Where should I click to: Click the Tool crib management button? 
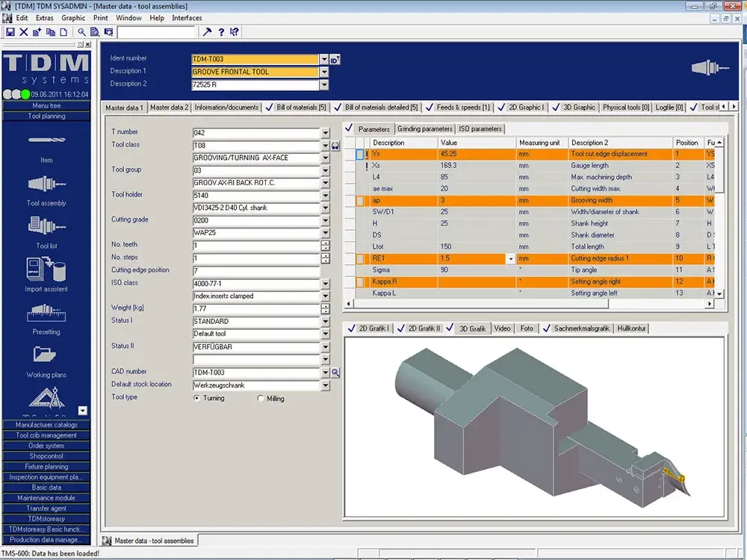tap(46, 435)
